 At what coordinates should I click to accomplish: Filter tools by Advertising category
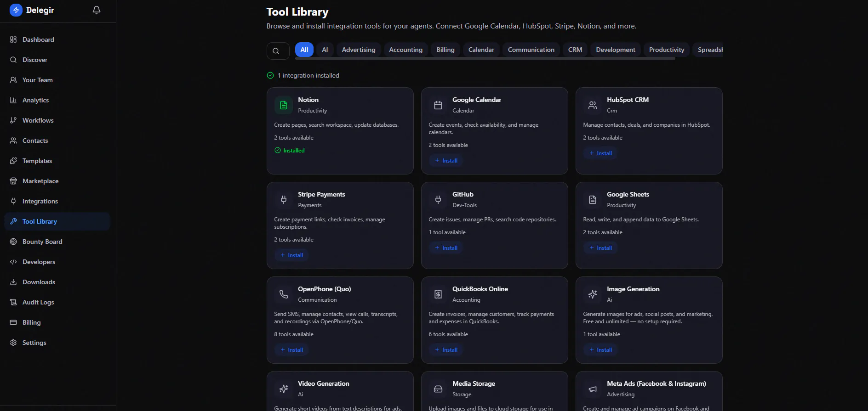[x=359, y=50]
